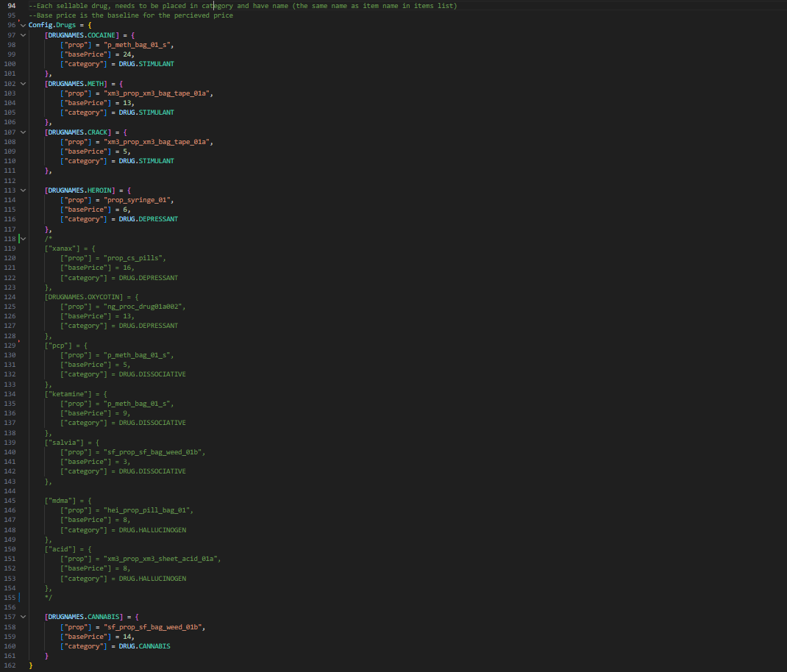Click "prop_syringe_01" string
Screen dimensions: 787x672
pyautogui.click(x=137, y=200)
